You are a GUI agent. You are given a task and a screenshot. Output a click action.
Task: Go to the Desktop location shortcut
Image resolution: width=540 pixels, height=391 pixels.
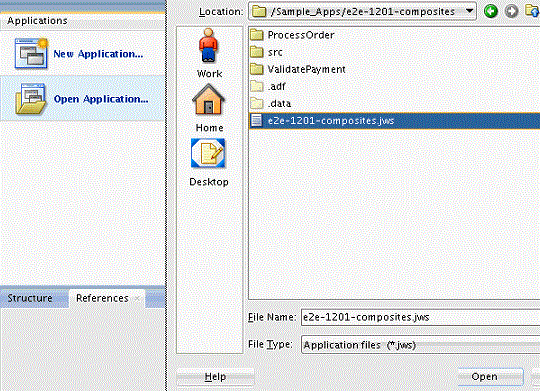point(209,162)
